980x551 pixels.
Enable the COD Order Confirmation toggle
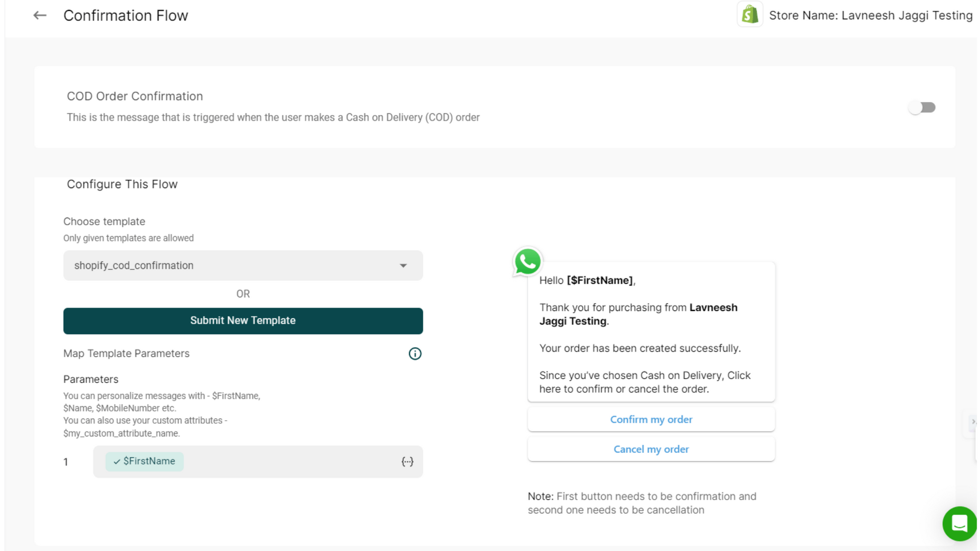(x=921, y=107)
